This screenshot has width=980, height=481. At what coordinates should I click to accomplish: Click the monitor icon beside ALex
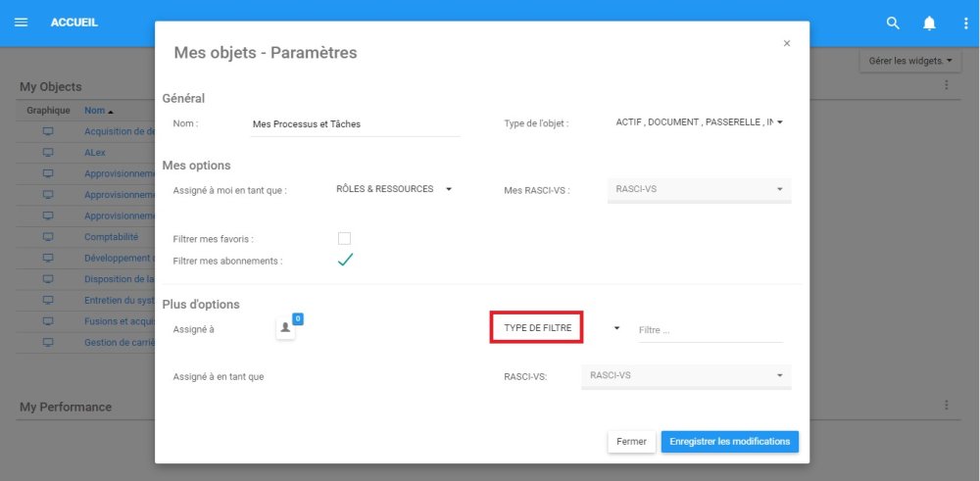pyautogui.click(x=48, y=153)
